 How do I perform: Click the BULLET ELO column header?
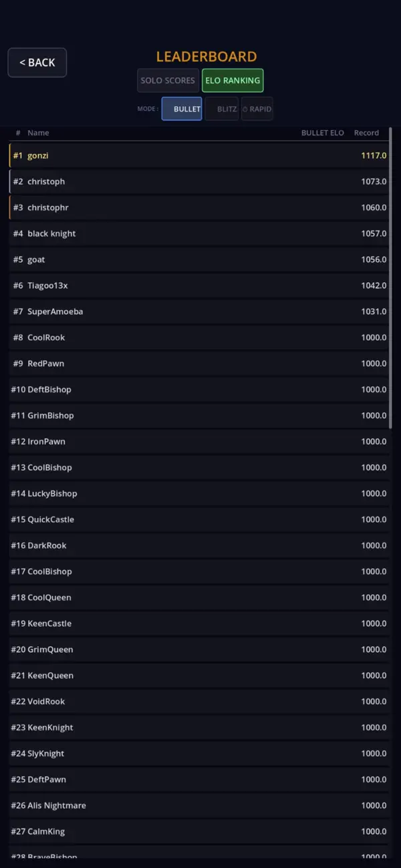coord(322,133)
